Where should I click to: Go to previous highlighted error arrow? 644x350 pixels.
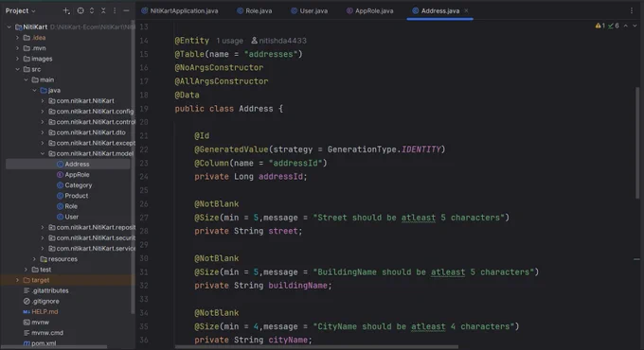tap(625, 26)
